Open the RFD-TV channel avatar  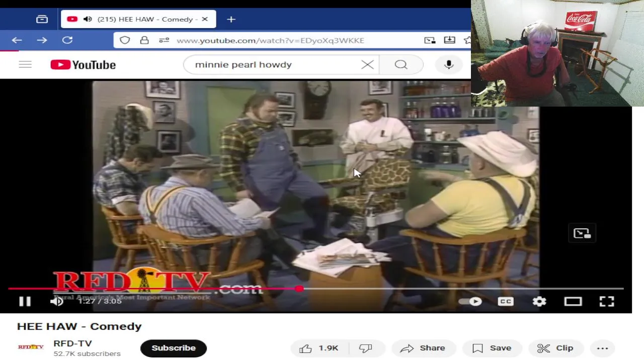[31, 347]
